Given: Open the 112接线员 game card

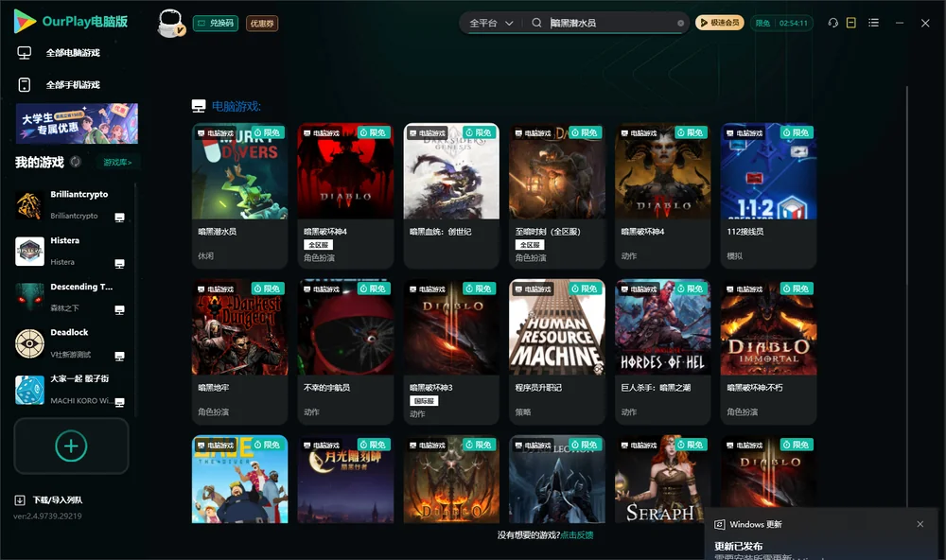Looking at the screenshot, I should (x=768, y=196).
